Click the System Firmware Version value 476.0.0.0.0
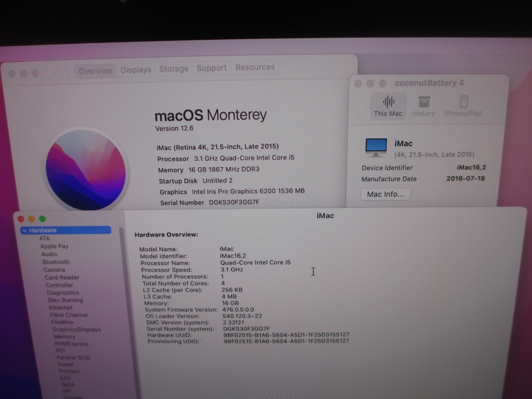 pyautogui.click(x=238, y=310)
